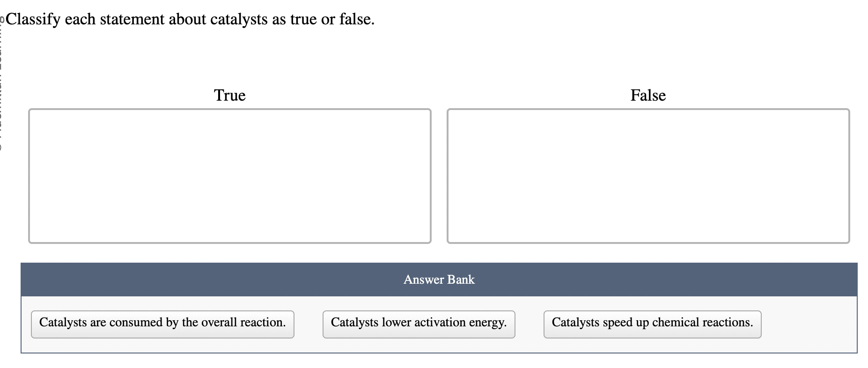Click the border of the True drop zone
The height and width of the screenshot is (368, 868).
(x=229, y=110)
